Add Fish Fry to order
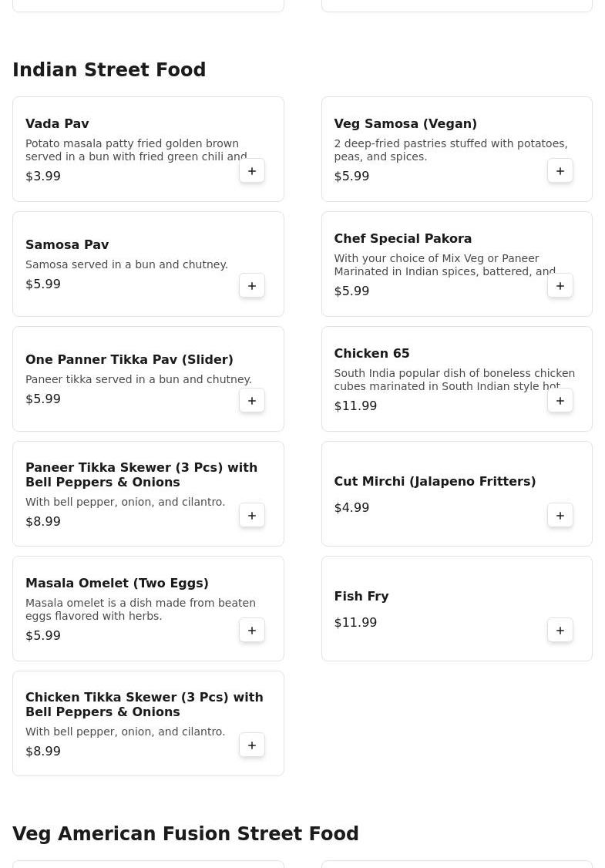Screen dimensions: 605x868 (x=560, y=631)
